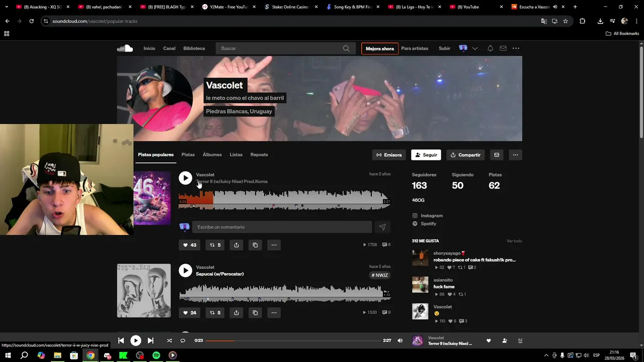
Task: Expand the user avatar dropdown chevron
Action: pyautogui.click(x=474, y=48)
